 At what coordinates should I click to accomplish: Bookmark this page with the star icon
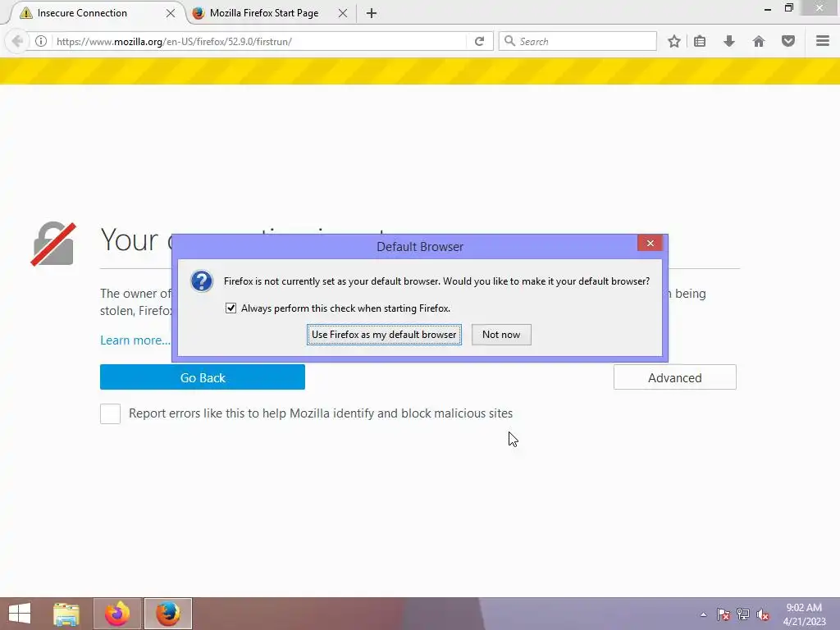click(674, 41)
